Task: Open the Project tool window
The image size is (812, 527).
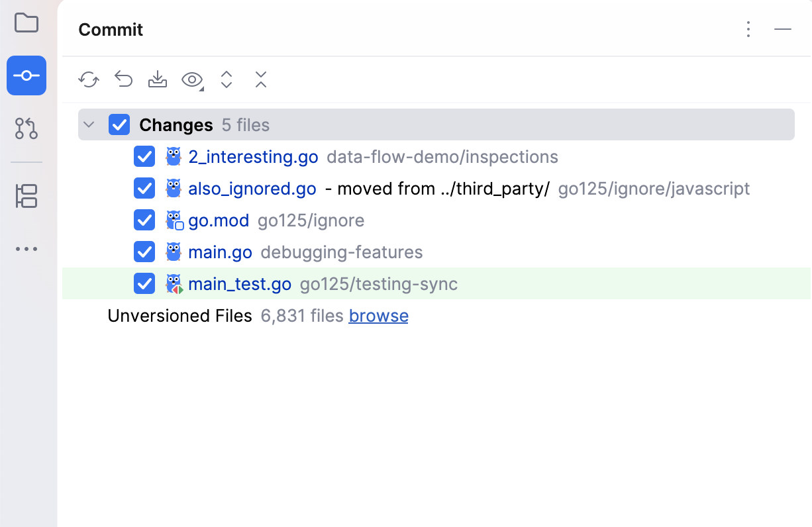Action: 26,23
